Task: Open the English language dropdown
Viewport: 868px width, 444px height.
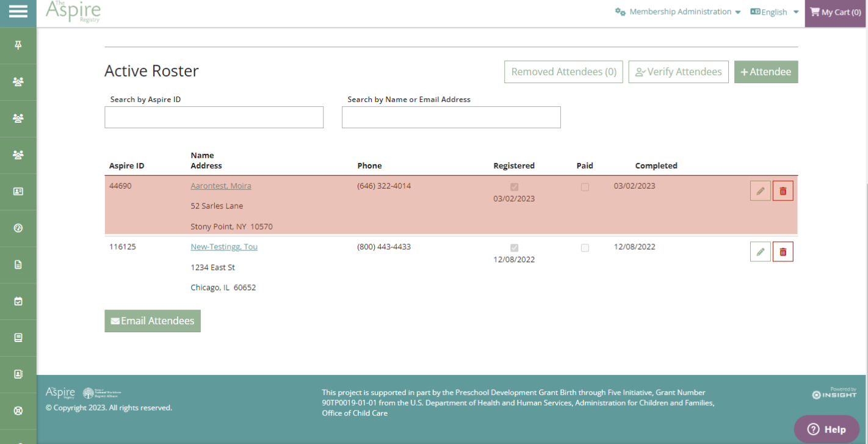Action: pos(774,12)
